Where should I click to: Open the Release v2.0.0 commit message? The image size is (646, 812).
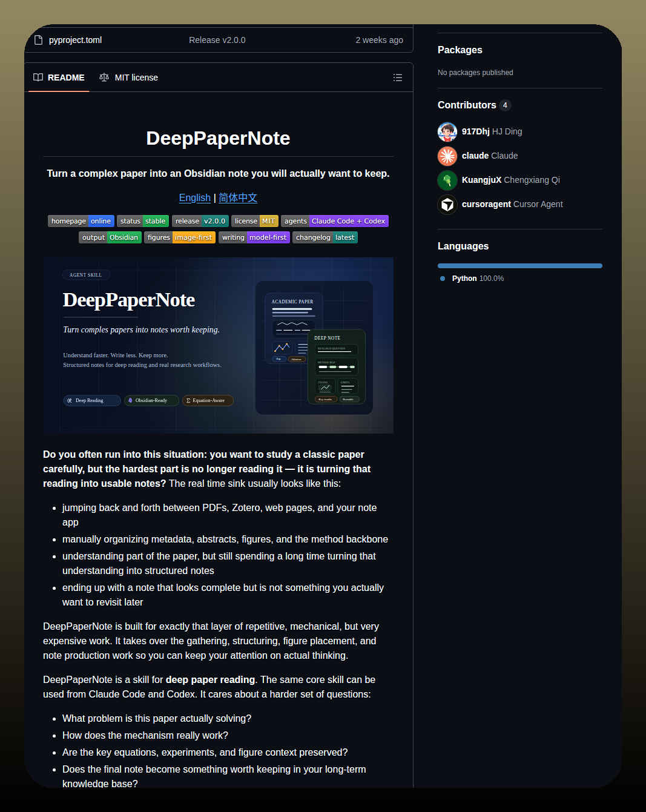point(217,40)
